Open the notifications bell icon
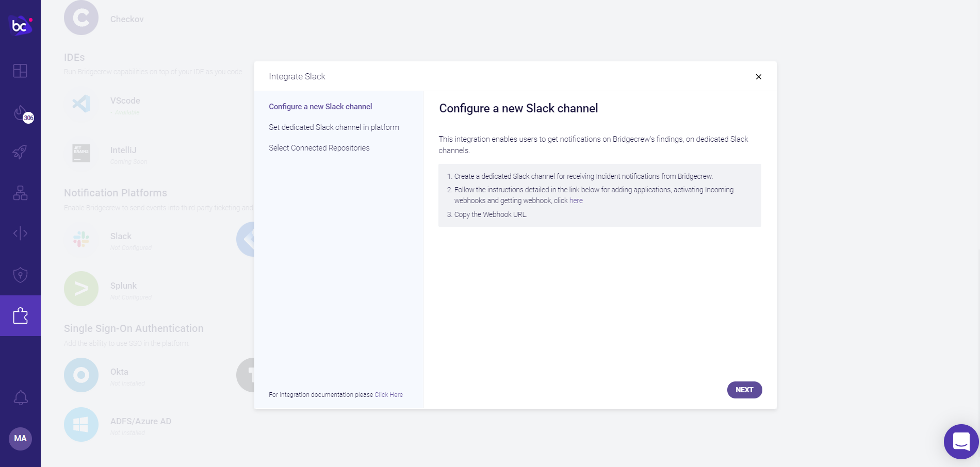Image resolution: width=980 pixels, height=467 pixels. click(20, 397)
